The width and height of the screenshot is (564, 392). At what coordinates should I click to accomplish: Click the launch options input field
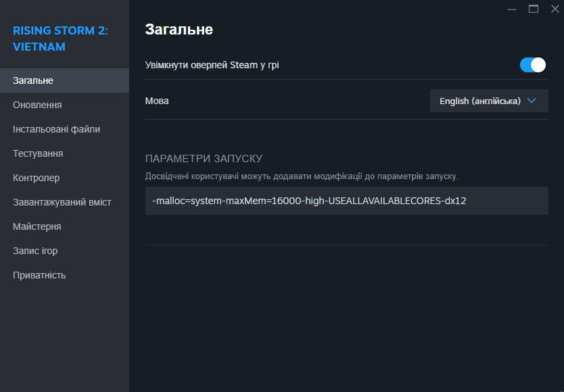(x=346, y=201)
